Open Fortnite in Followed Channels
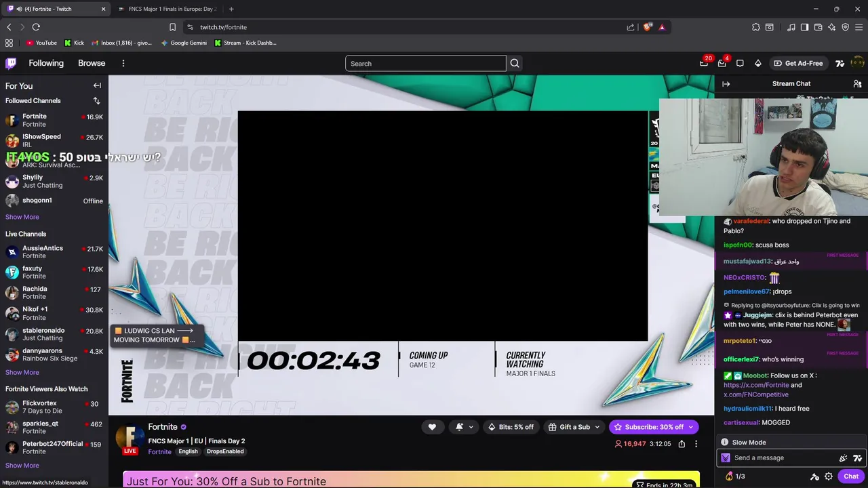 (x=54, y=120)
